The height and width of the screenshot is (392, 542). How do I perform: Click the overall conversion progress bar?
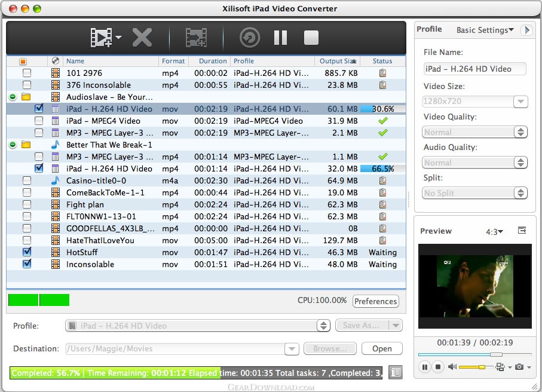[x=197, y=373]
